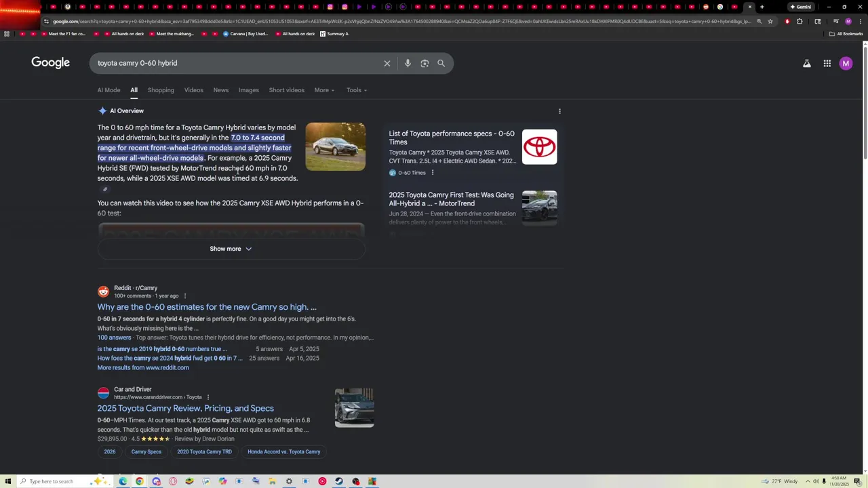Open the bookmarks bar apps grid icon
This screenshot has height=488, width=868.
(x=7, y=34)
